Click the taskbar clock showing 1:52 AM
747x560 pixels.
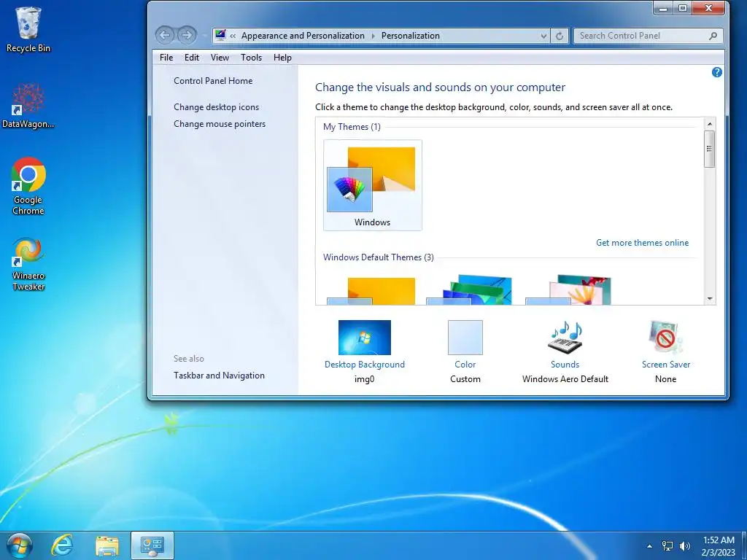[x=718, y=546]
